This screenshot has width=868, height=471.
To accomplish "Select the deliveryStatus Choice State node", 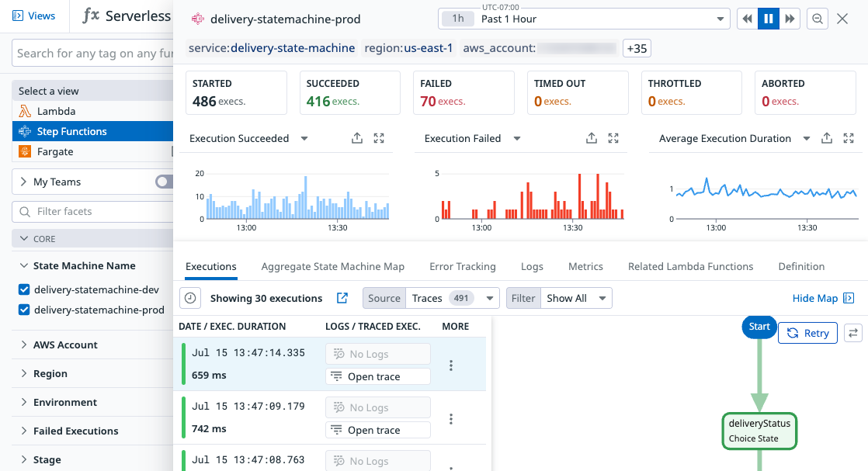I will (759, 431).
